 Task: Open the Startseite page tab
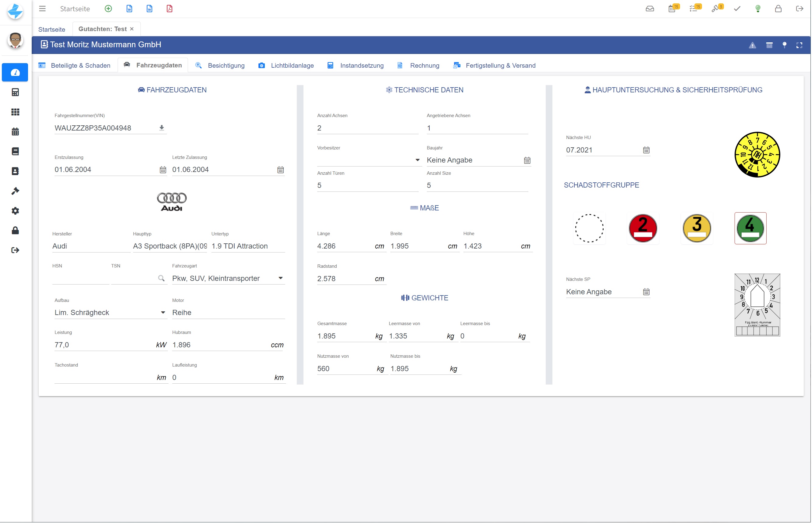tap(51, 29)
